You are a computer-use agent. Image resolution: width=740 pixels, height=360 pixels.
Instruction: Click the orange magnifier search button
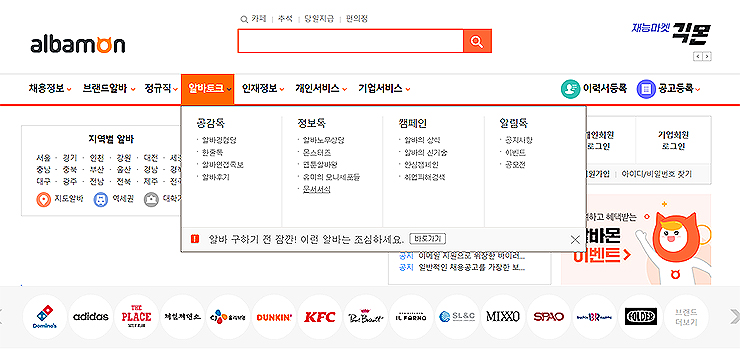tap(477, 41)
